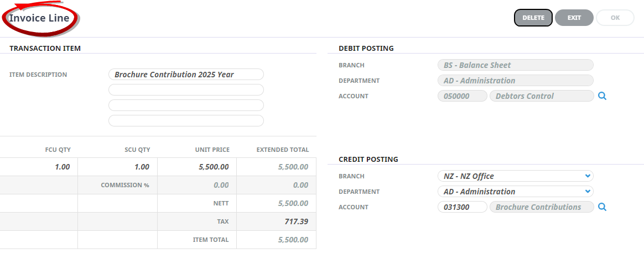
Task: Edit the Brochure Contribution 2025 Year description
Action: point(186,75)
